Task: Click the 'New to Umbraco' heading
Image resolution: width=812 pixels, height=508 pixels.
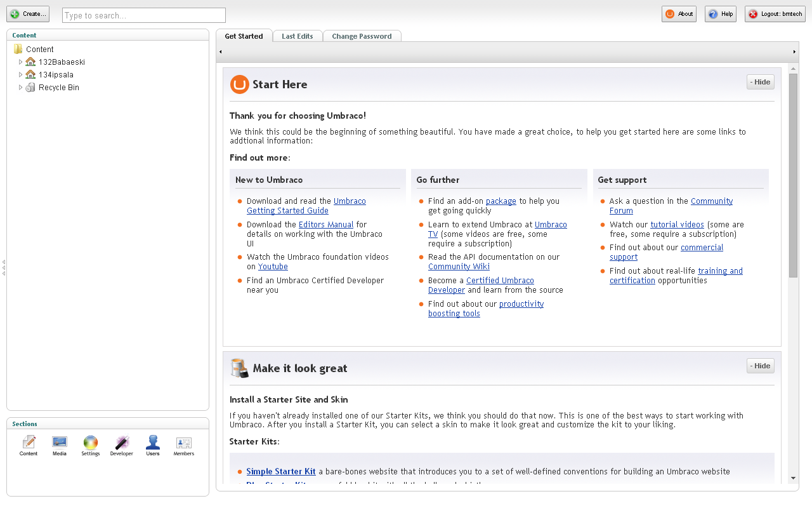Action: pos(269,180)
